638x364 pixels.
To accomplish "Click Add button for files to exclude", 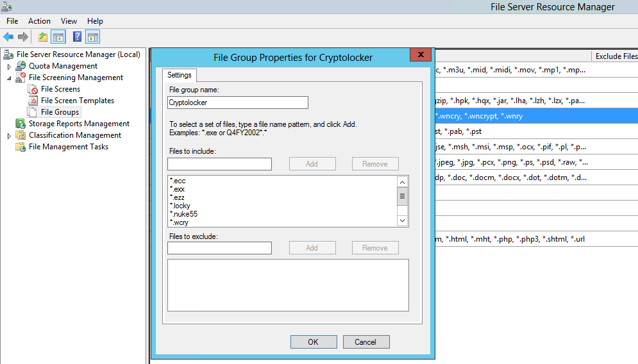I will [x=312, y=248].
